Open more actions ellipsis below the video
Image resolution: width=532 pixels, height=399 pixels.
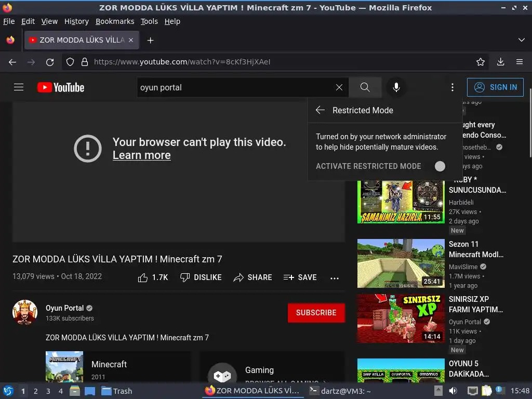click(x=335, y=278)
